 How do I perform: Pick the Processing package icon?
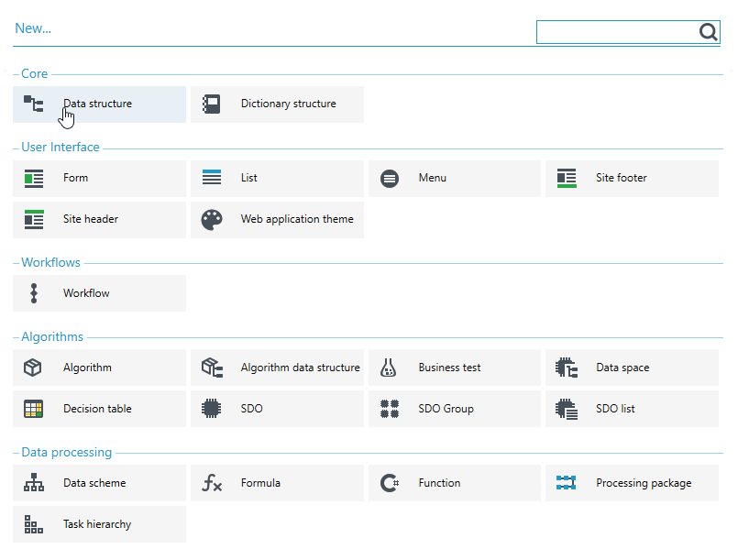pyautogui.click(x=567, y=482)
